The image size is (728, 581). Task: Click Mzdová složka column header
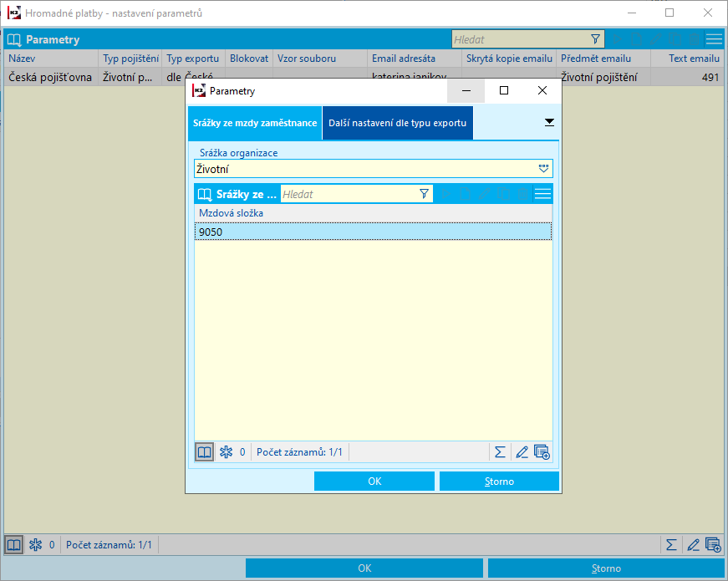tap(374, 213)
